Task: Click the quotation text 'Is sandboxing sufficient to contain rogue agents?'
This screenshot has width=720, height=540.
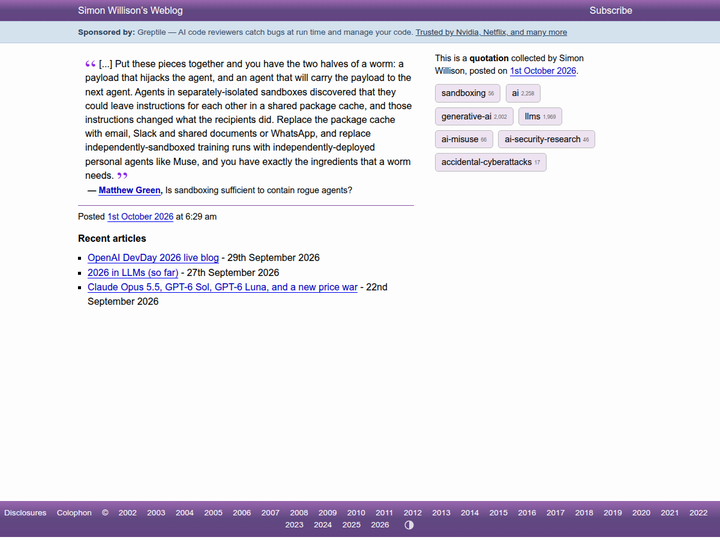Action: 259,190
